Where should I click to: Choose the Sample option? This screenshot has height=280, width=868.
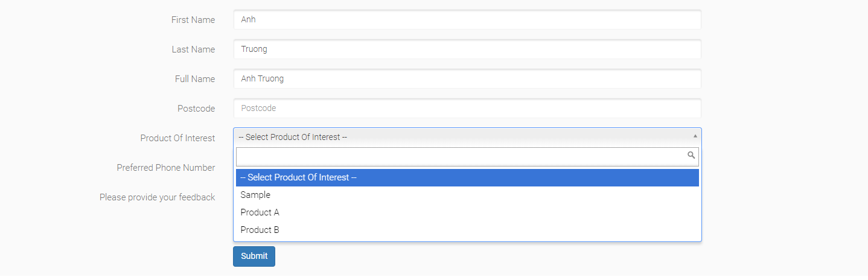[255, 195]
